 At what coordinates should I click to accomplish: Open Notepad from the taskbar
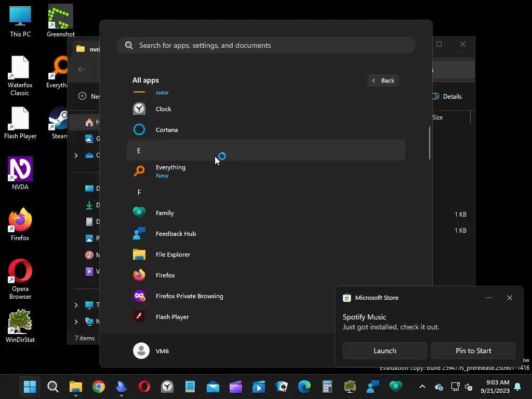(190, 387)
